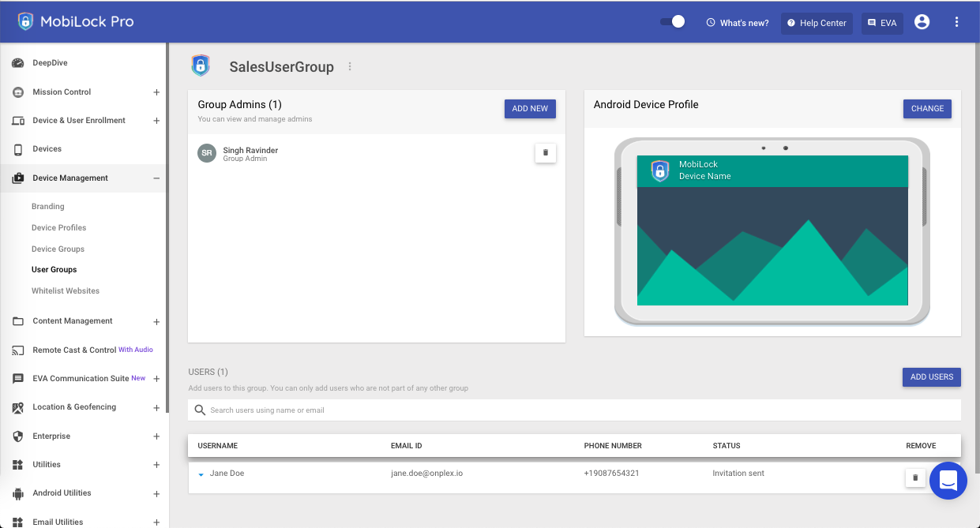The height and width of the screenshot is (528, 980).
Task: Expand Android Utilities plus sign
Action: 156,494
